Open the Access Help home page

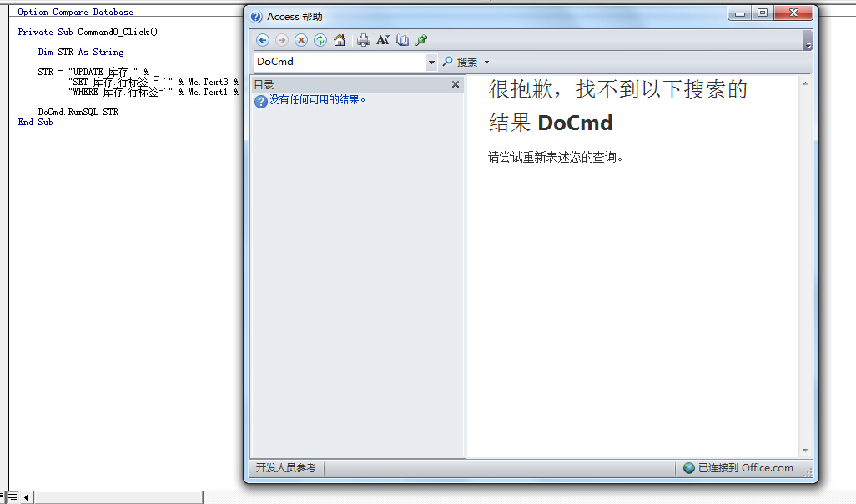pyautogui.click(x=340, y=40)
